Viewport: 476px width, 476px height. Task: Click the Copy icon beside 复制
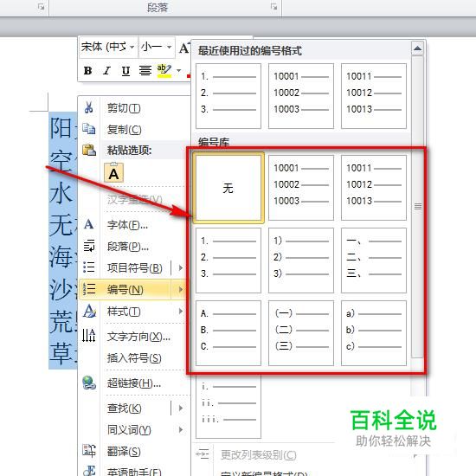point(88,129)
